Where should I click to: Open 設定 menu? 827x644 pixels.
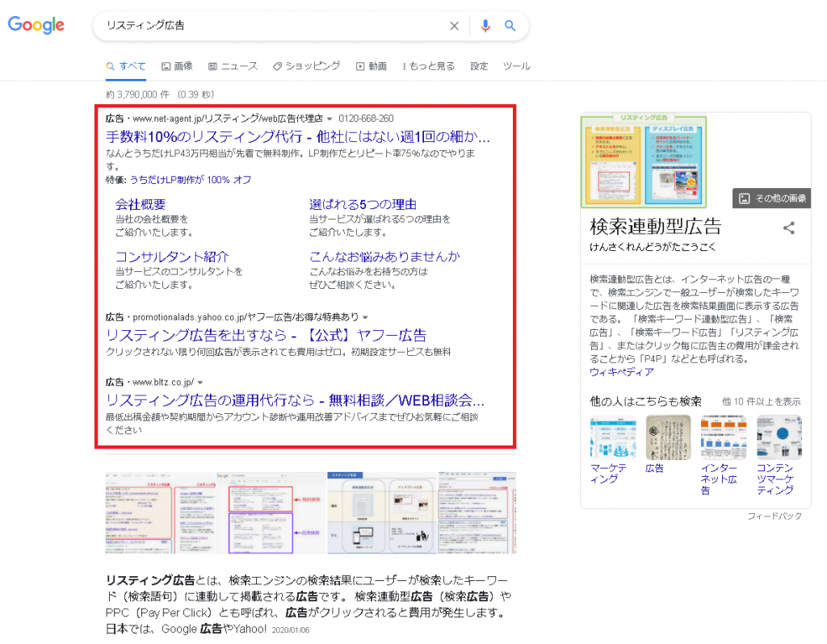(x=479, y=66)
